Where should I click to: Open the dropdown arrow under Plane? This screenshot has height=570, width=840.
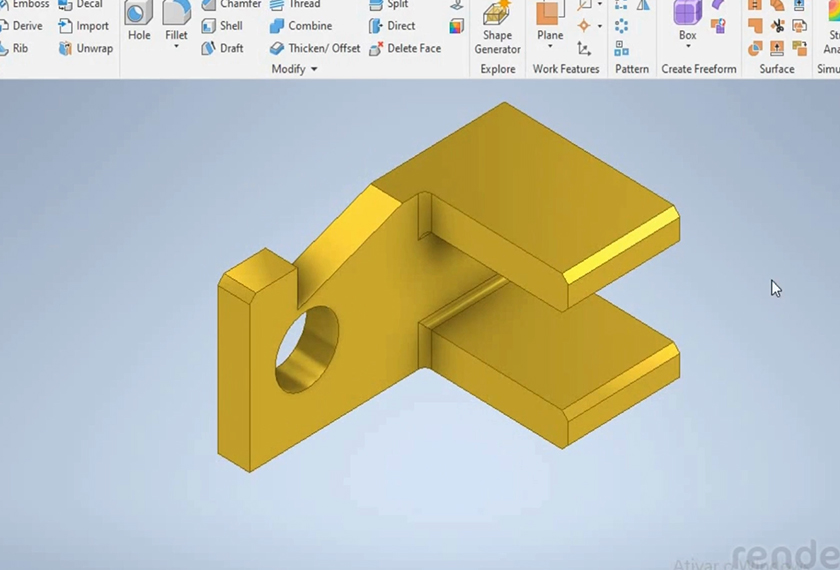(x=550, y=47)
